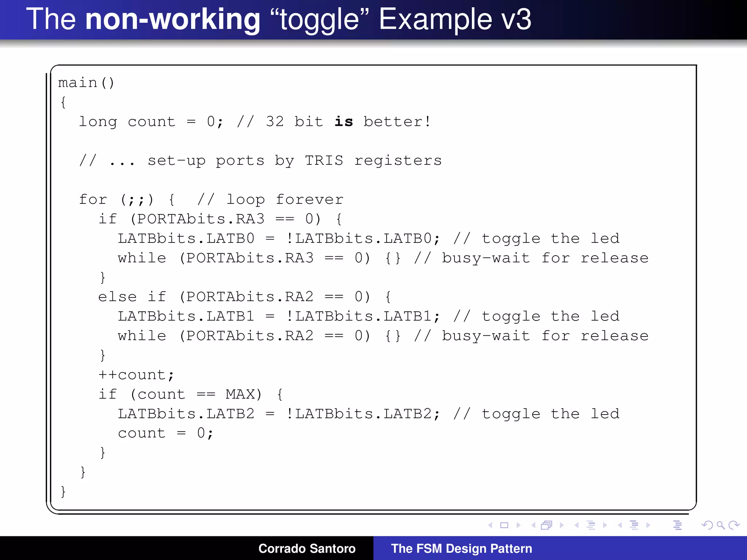Click the indented 'count = 0;' reset line

tap(165, 433)
